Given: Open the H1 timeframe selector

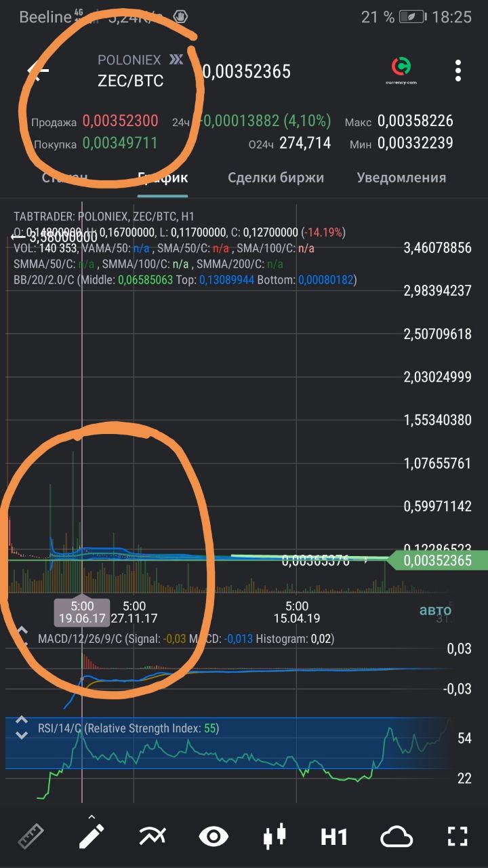Looking at the screenshot, I should tap(334, 837).
